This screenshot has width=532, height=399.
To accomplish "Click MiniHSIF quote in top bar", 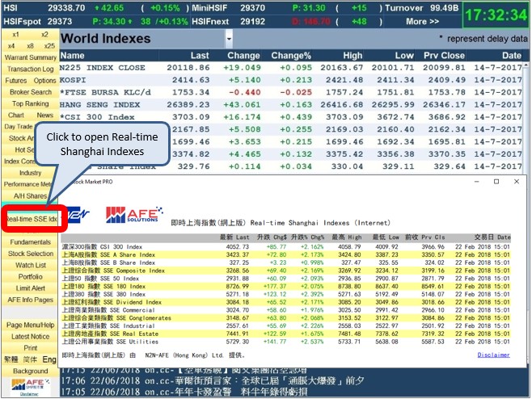I will [x=286, y=8].
